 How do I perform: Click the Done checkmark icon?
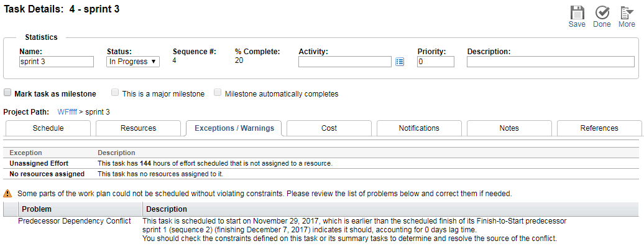click(x=602, y=12)
